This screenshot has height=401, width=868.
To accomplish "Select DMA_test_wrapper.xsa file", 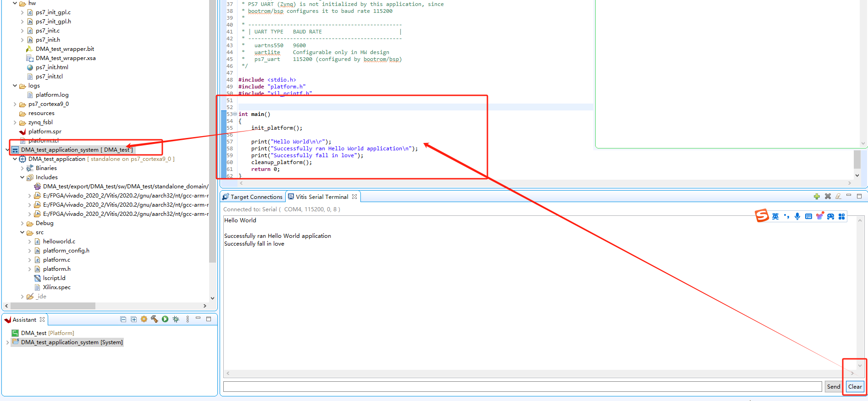I will pos(66,58).
